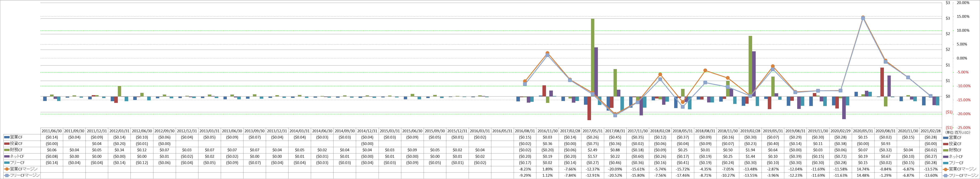Select the 2013/09/30 column header
Screen dimensions: 980x179
[x=255, y=131]
